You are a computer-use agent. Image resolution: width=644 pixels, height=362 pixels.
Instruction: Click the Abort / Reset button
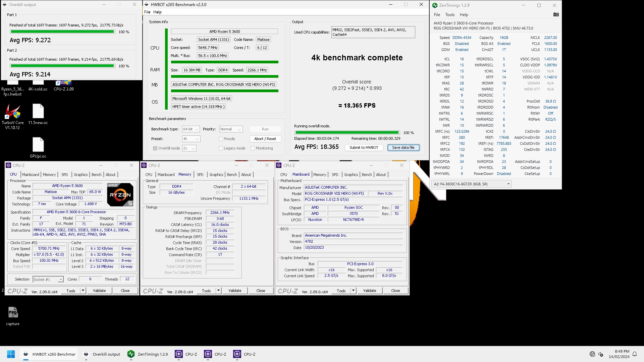[265, 139]
